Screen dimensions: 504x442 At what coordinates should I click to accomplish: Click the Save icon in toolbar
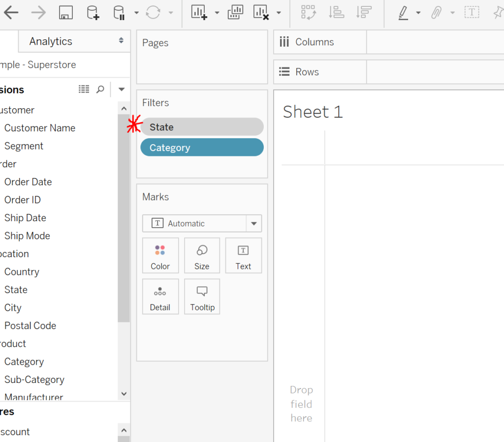coord(65,13)
